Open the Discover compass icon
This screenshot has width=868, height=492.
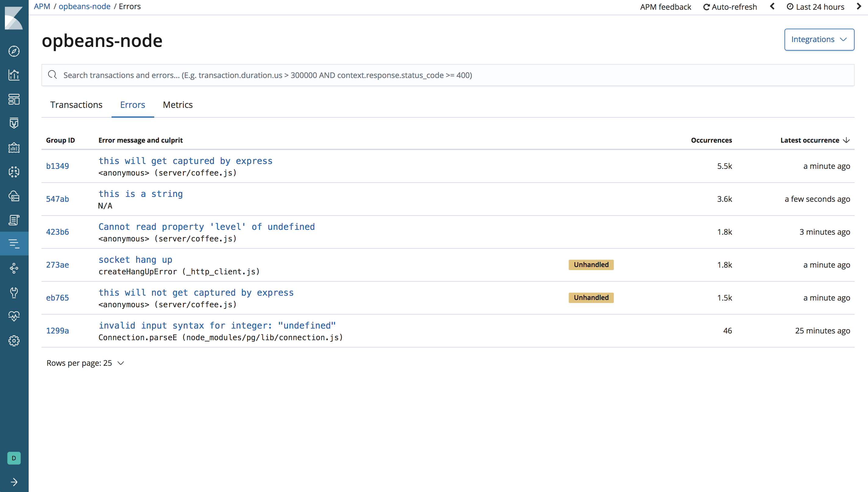click(x=14, y=51)
